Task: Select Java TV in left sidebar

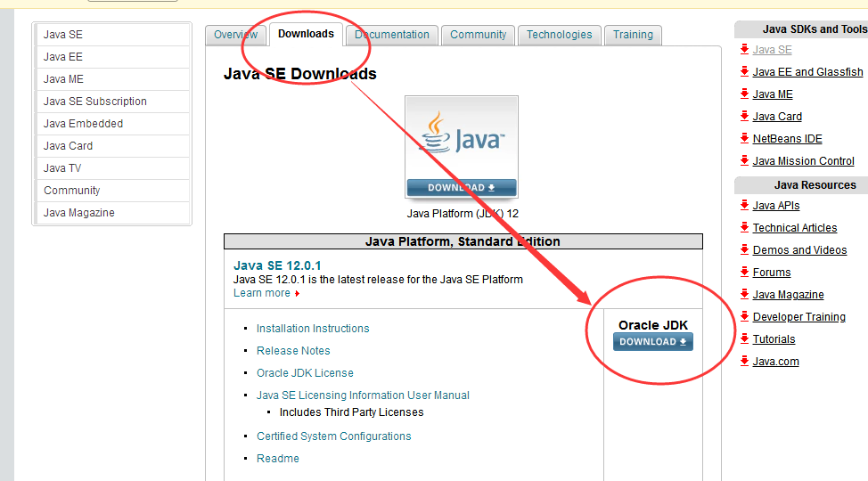Action: 112,167
